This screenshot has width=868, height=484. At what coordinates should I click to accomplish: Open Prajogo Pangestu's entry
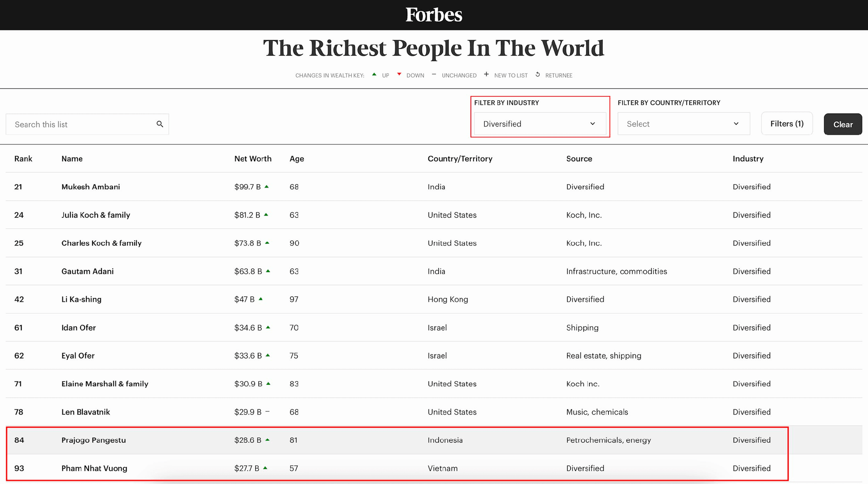94,440
